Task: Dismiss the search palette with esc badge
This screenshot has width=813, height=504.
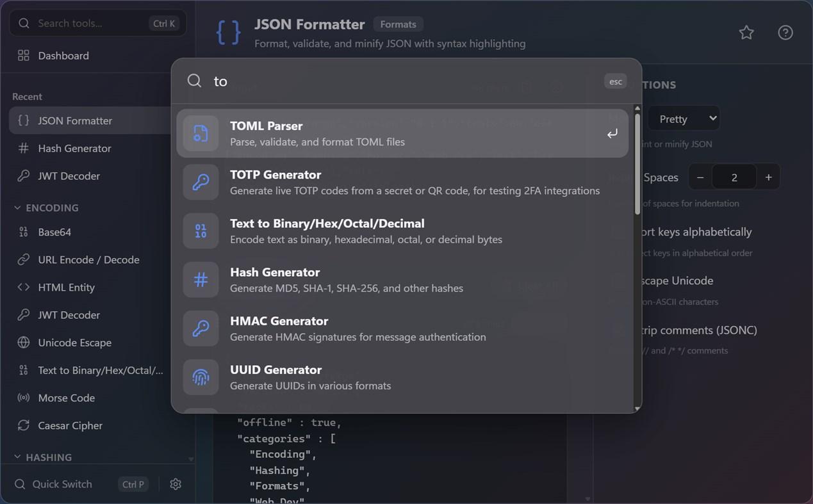Action: tap(615, 81)
